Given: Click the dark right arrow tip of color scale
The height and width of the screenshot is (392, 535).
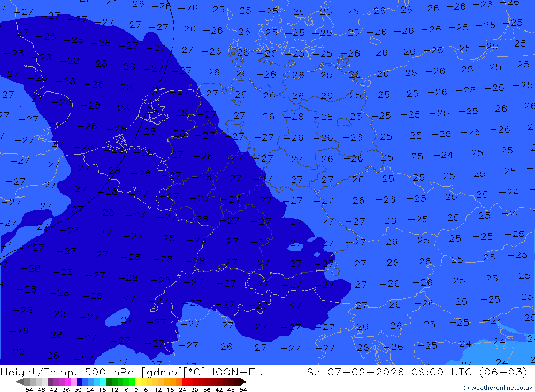Looking at the screenshot, I should (243, 381).
